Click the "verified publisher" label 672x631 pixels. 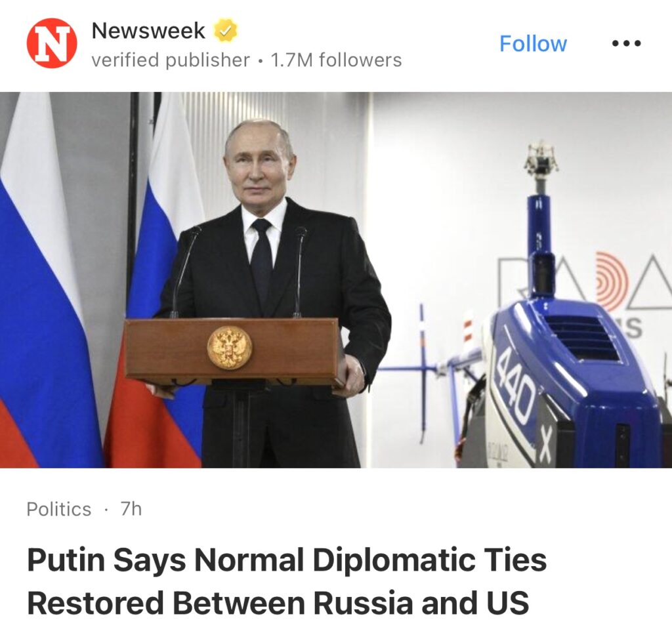click(171, 60)
